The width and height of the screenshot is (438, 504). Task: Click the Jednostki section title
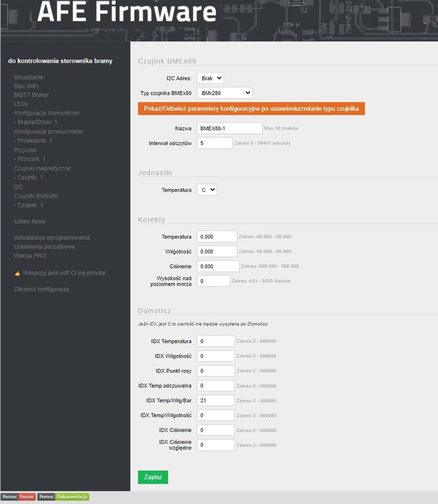[x=155, y=173]
